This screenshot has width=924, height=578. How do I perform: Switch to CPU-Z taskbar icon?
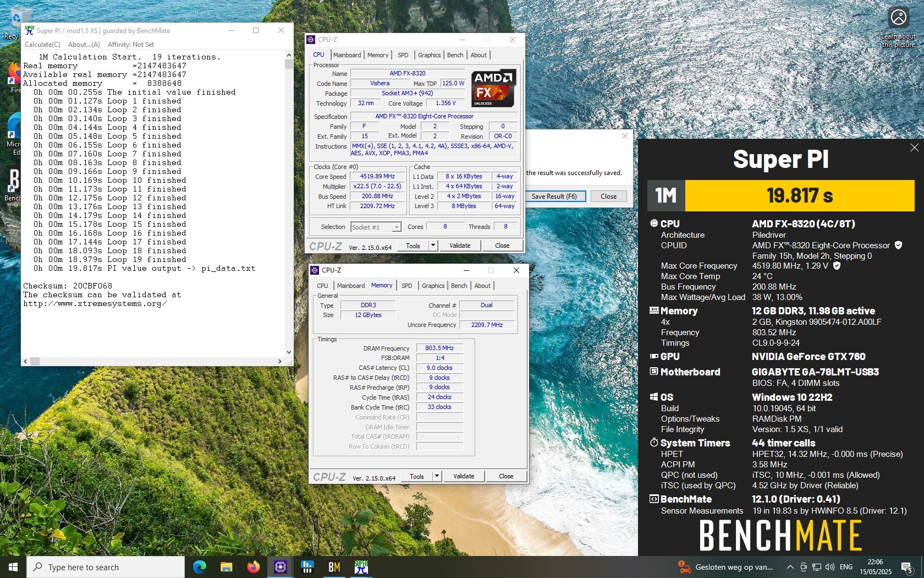280,566
